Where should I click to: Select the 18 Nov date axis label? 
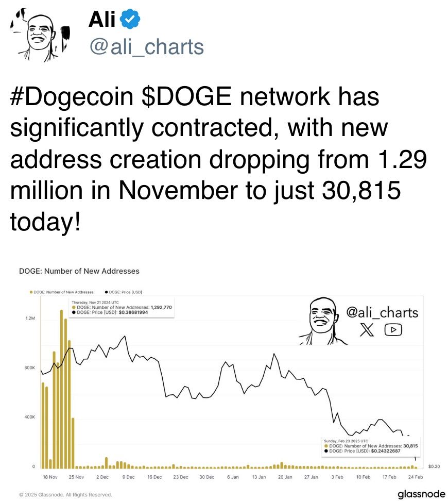coord(50,477)
